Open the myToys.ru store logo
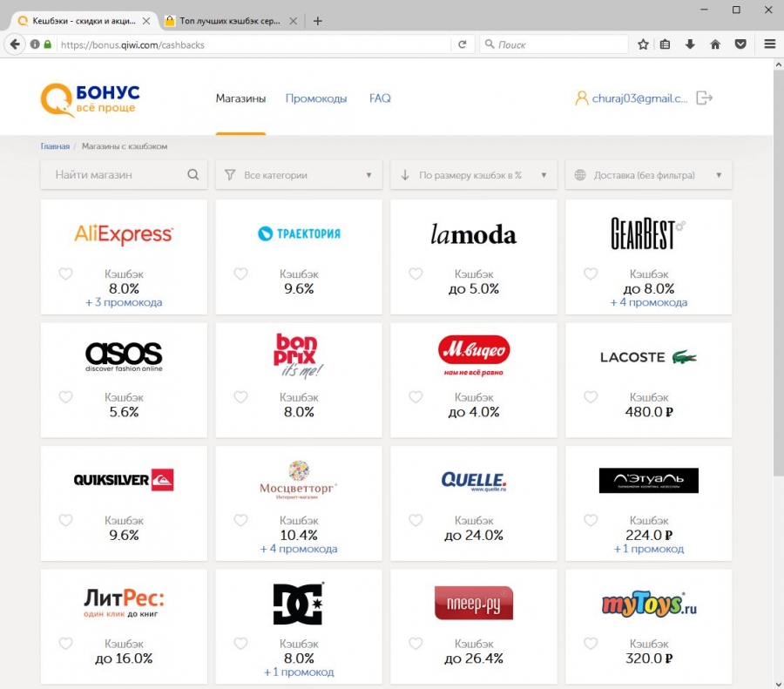The height and width of the screenshot is (689, 784). [x=648, y=604]
